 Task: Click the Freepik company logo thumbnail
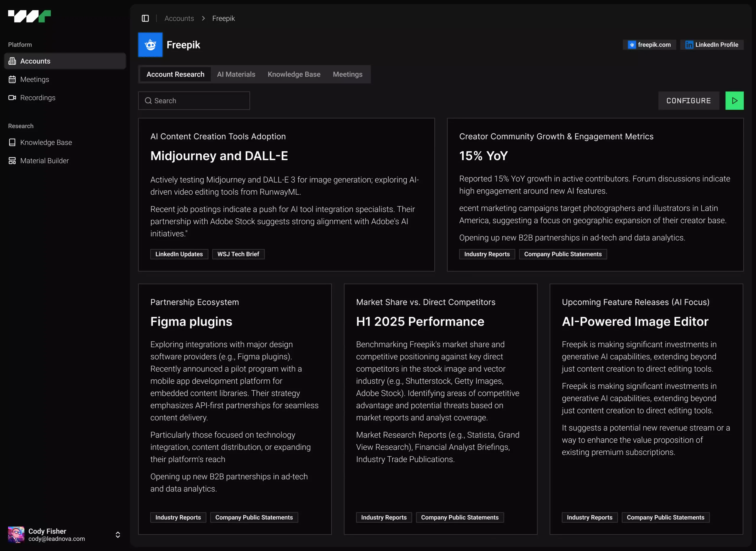click(x=150, y=45)
